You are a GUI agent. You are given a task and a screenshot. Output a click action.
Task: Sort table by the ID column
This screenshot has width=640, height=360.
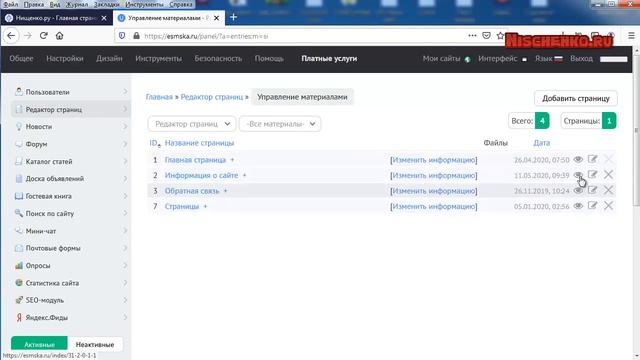click(x=154, y=143)
